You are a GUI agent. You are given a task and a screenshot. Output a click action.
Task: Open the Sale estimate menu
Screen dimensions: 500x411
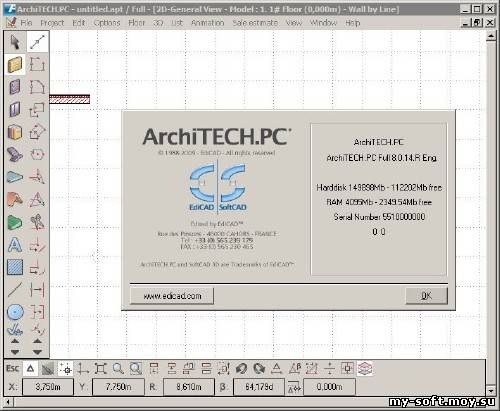255,23
